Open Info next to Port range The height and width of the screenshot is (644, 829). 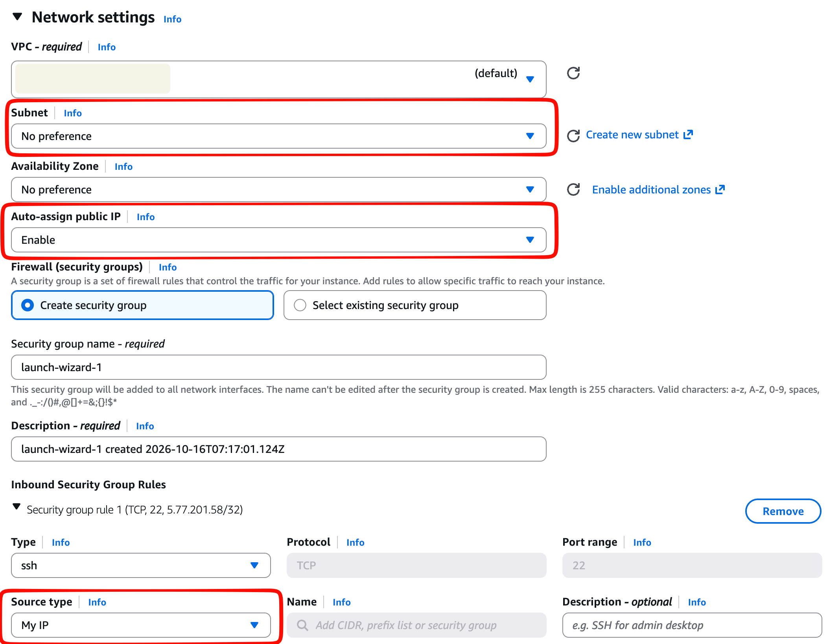tap(642, 543)
